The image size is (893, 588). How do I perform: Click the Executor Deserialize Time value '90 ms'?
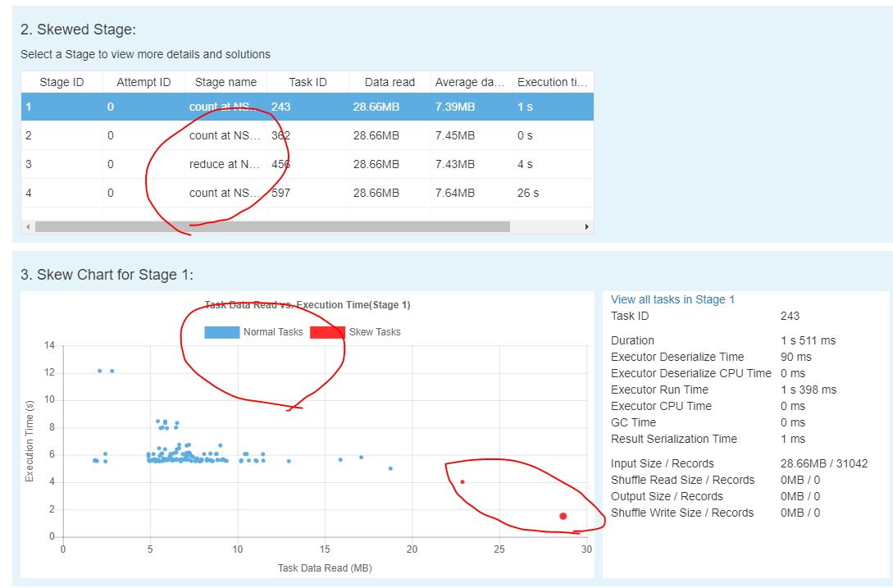click(796, 358)
